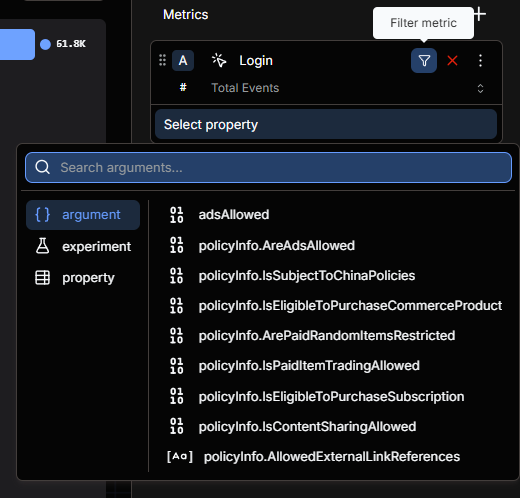Select the argument category tab
The width and height of the screenshot is (520, 498).
click(83, 215)
